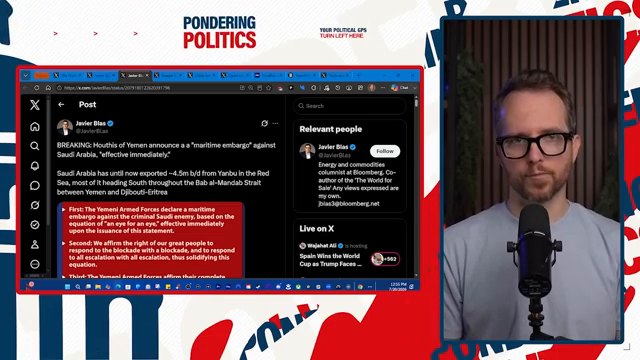The height and width of the screenshot is (360, 640).
Task: Click the 'Relevant people' heading
Action: (x=331, y=129)
